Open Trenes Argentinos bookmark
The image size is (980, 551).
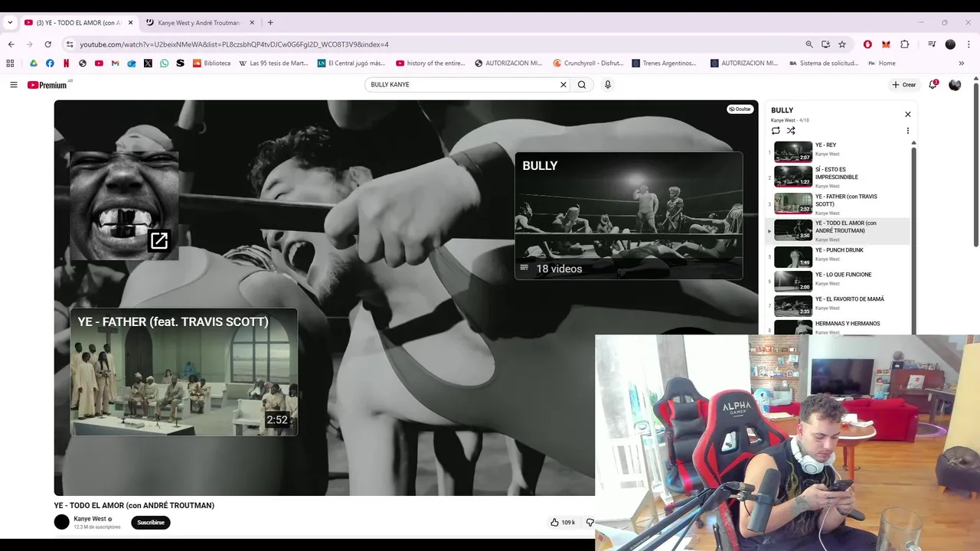click(665, 64)
